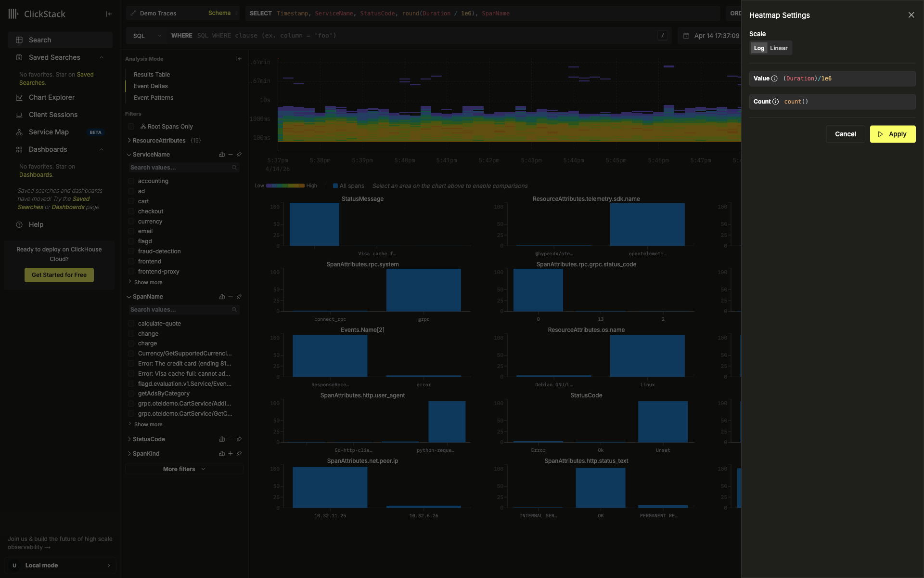This screenshot has height=578, width=924.
Task: Click Get Started for Free
Action: pos(59,275)
